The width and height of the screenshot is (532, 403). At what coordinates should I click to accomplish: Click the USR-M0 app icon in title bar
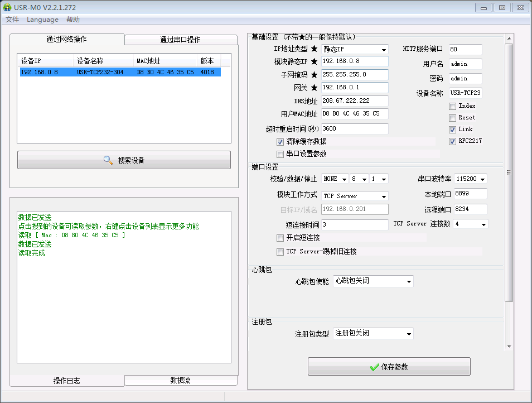[7, 8]
